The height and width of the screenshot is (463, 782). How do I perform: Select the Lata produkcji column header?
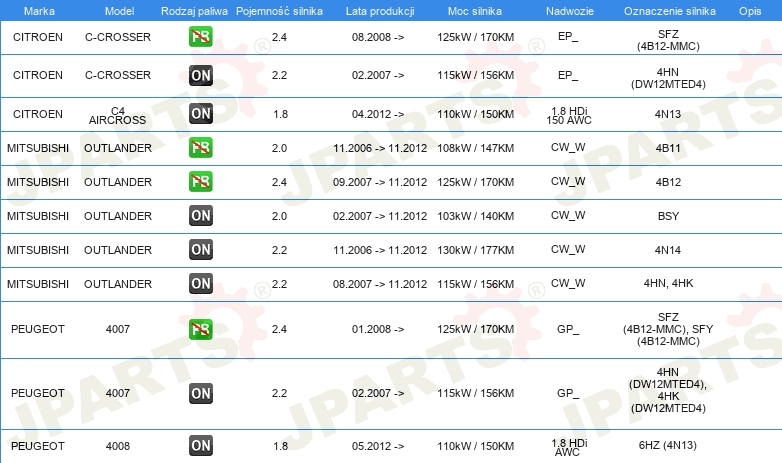380,11
